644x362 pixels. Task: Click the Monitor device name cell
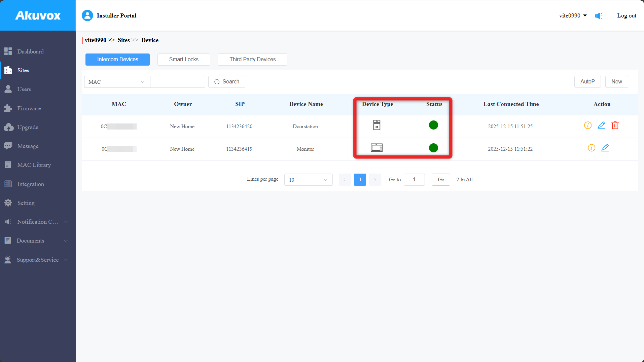305,149
